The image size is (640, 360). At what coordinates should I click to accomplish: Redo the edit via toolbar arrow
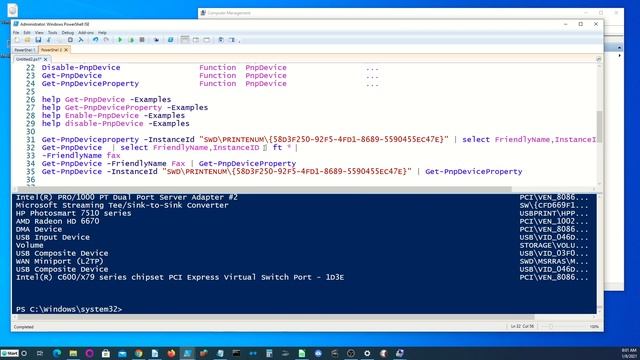coord(106,40)
